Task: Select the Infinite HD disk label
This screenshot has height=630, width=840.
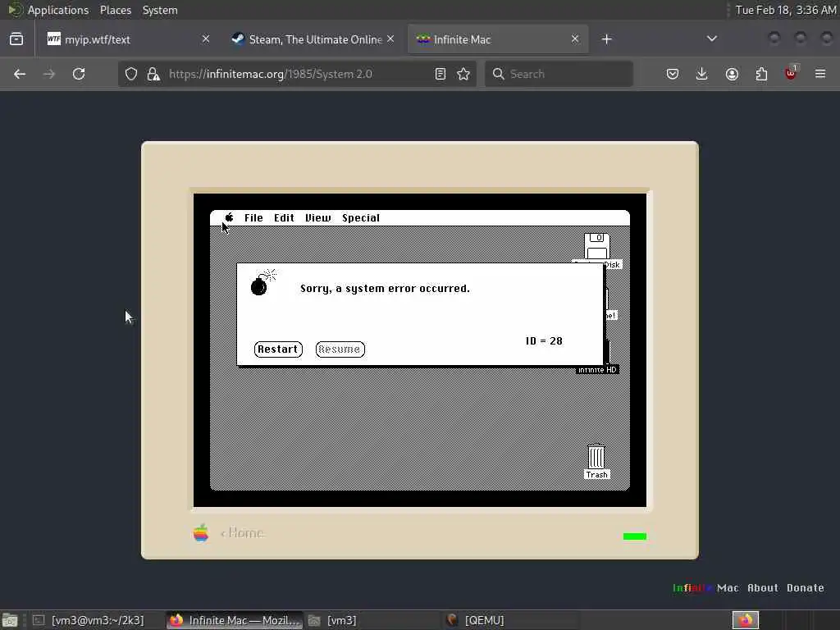Action: tap(597, 370)
